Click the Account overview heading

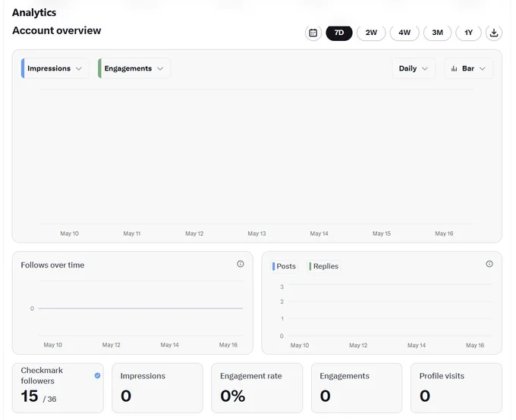coord(57,30)
